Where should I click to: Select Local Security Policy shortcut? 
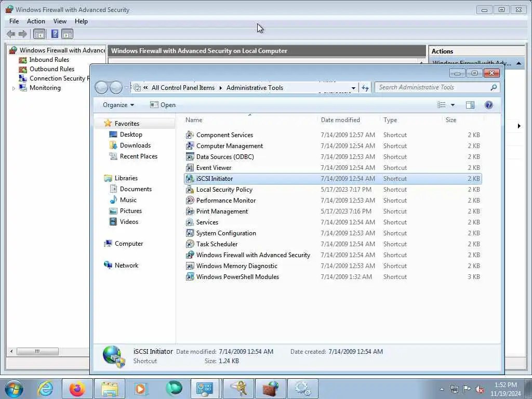point(332,189)
